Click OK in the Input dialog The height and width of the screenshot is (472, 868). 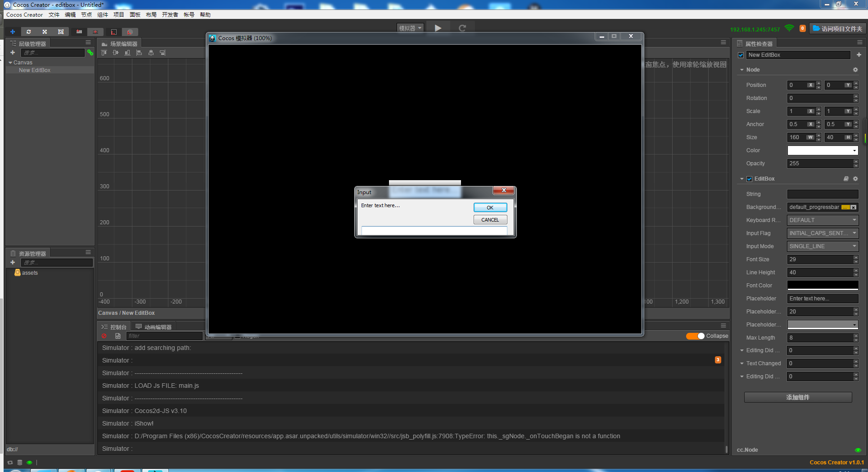coord(490,208)
